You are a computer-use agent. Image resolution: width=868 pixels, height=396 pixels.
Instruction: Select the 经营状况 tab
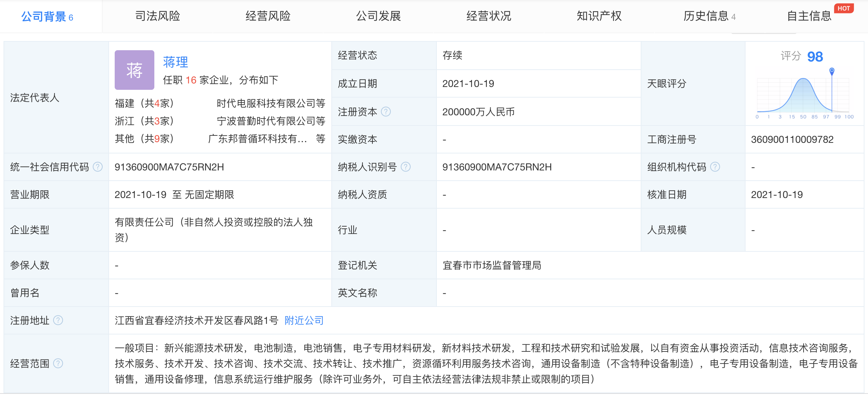489,16
